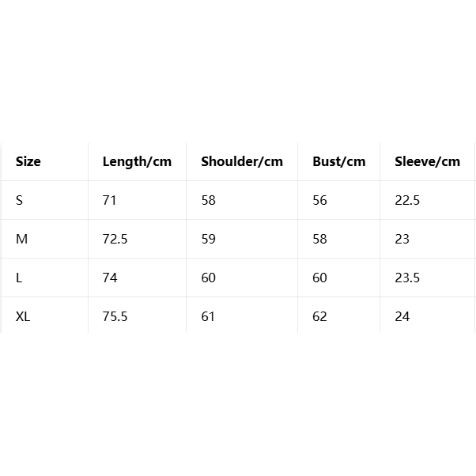The image size is (476, 476).
Task: Click the Shoulder/cm column header
Action: pos(242,161)
